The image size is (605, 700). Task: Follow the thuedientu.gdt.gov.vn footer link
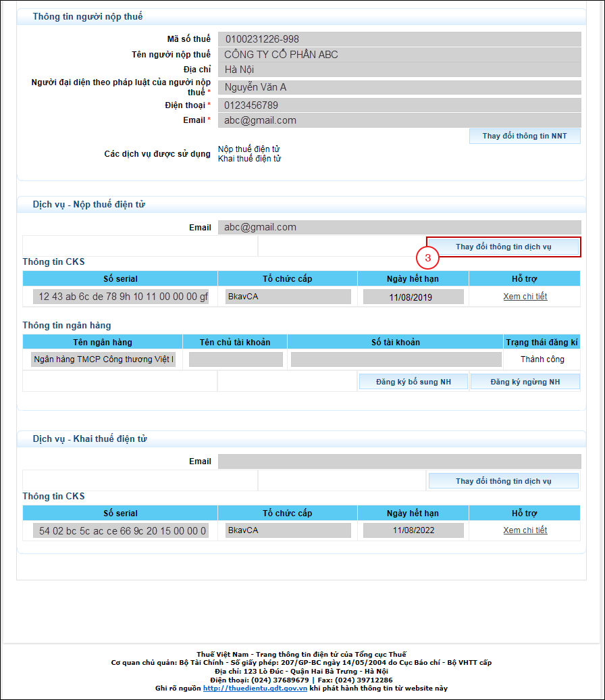point(255,689)
